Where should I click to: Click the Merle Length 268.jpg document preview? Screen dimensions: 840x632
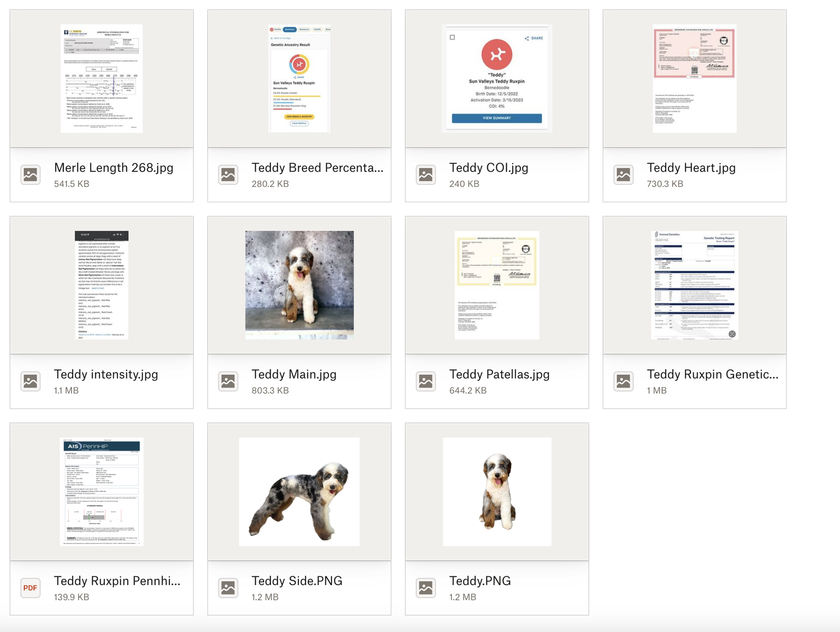[102, 78]
